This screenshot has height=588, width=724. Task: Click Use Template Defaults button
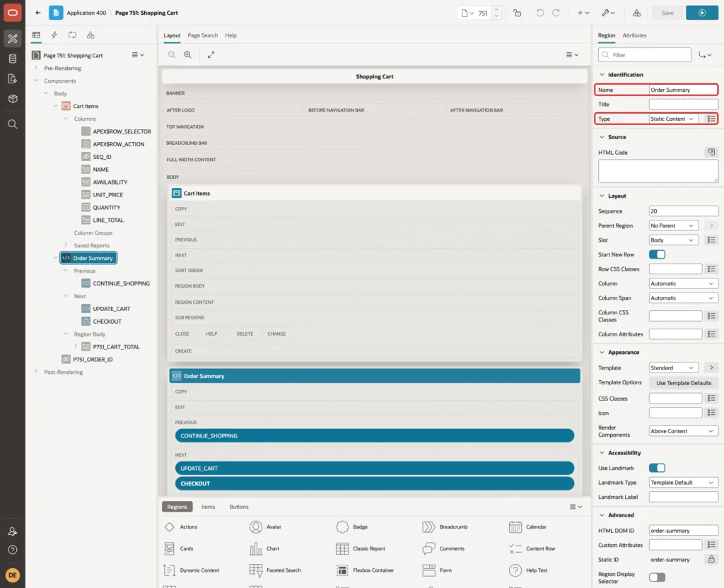tap(684, 383)
